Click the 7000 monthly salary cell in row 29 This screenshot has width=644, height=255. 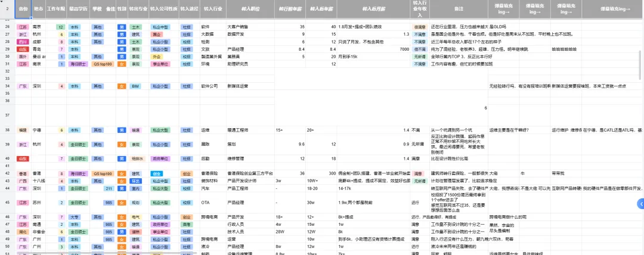pos(373,49)
